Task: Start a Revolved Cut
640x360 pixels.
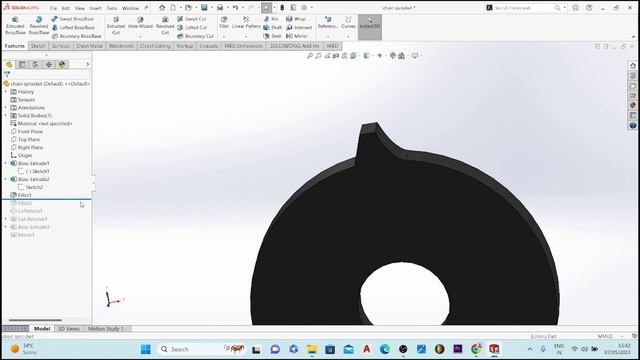Action: click(165, 26)
